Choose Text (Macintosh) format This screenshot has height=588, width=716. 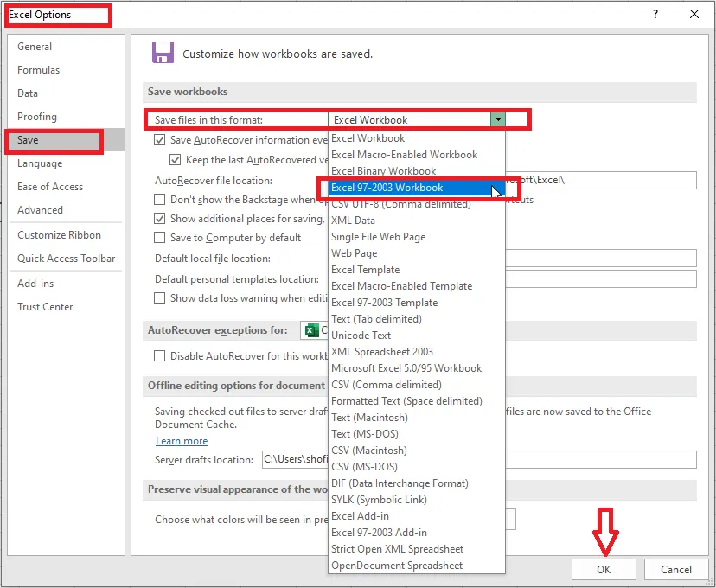pos(417,418)
